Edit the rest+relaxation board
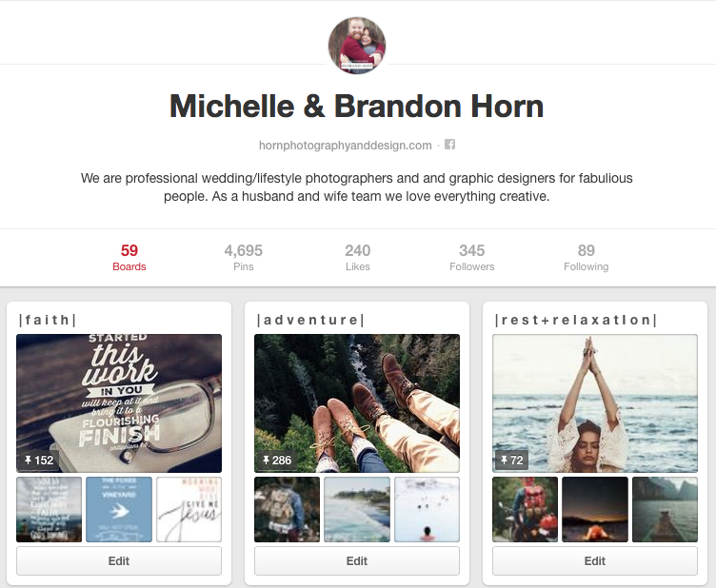The image size is (716, 588). [595, 560]
